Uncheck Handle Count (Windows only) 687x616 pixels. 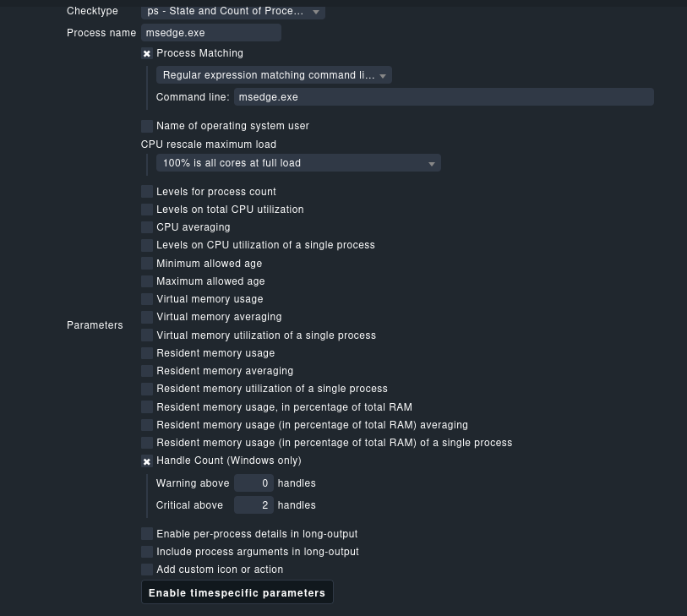point(147,461)
